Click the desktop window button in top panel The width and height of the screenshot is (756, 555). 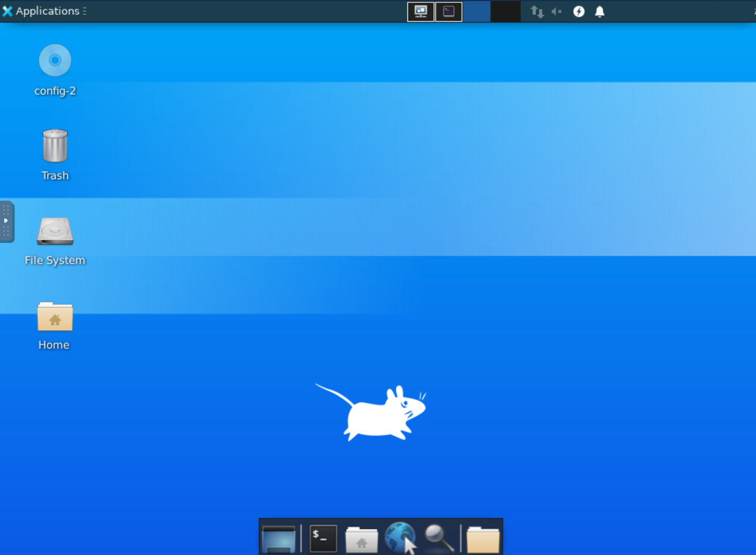tap(421, 12)
